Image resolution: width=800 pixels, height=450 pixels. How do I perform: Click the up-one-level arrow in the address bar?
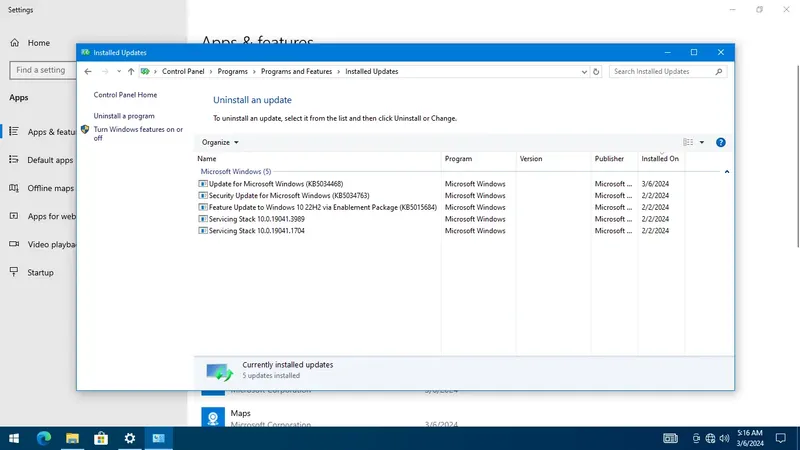point(131,71)
